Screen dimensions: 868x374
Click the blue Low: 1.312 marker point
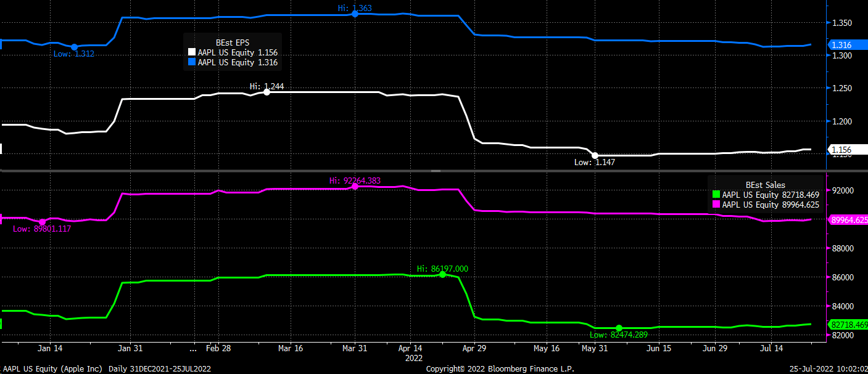click(x=74, y=47)
